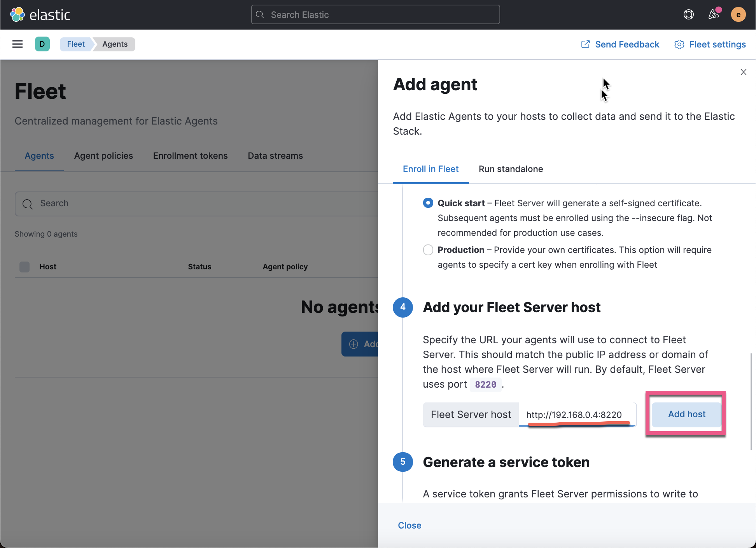This screenshot has width=756, height=548.
Task: Switch to Enroll in Fleet tab
Action: tap(430, 169)
